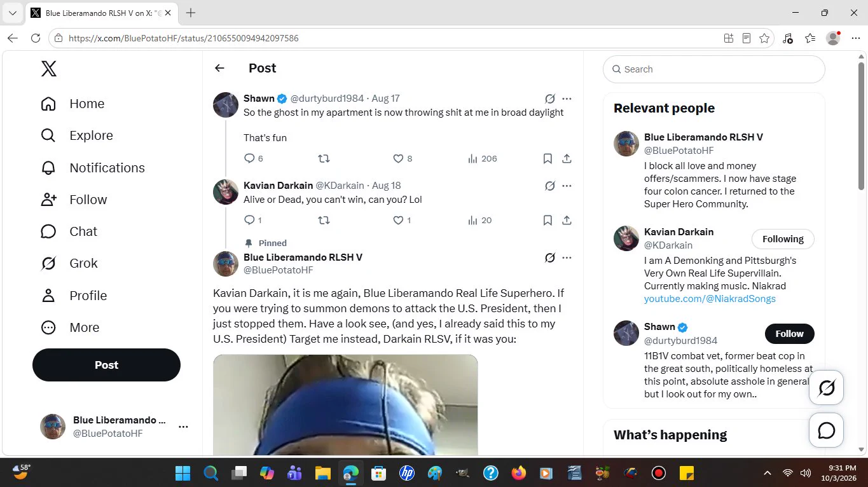Follow Shawn in Relevant people
This screenshot has width=868, height=487.
click(789, 334)
